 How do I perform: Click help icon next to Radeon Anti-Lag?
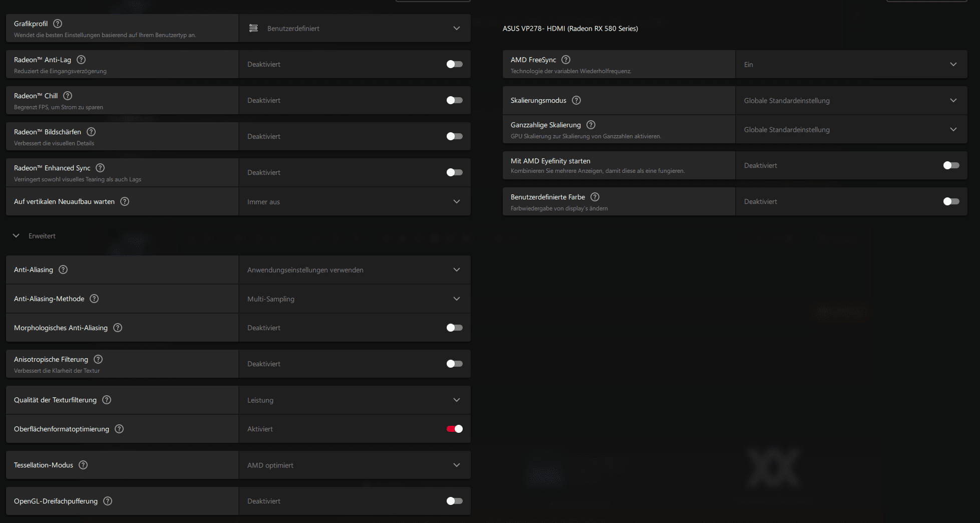coord(81,60)
